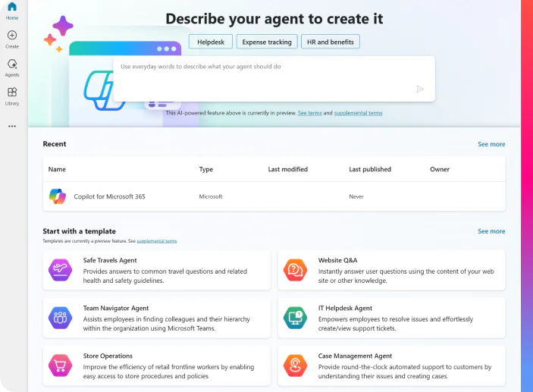
Task: Click the Case Management Agent headset icon
Action: tap(295, 365)
